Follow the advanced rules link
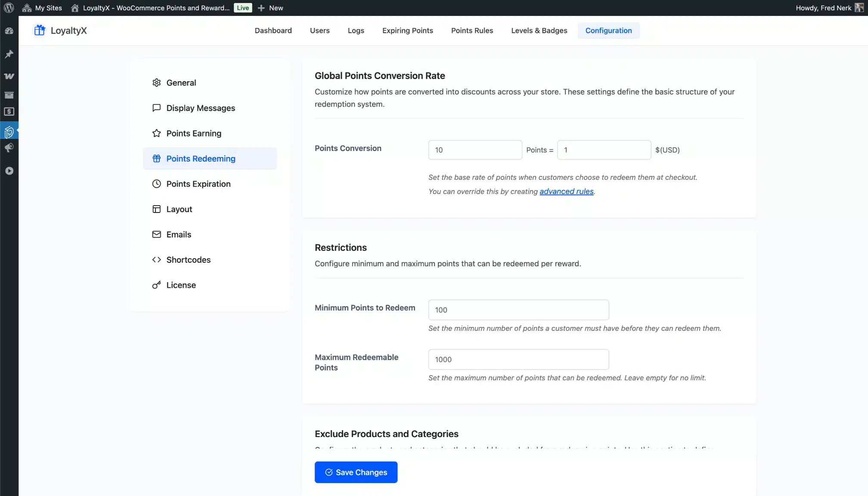 566,191
